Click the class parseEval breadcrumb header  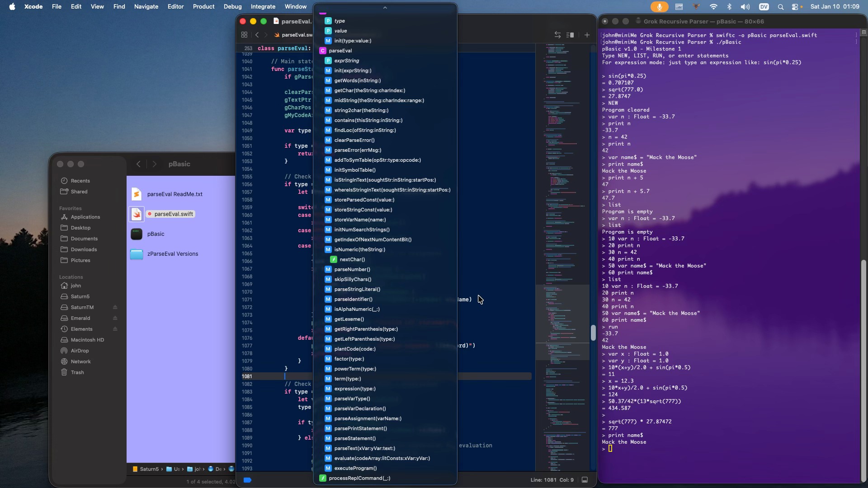pos(283,48)
